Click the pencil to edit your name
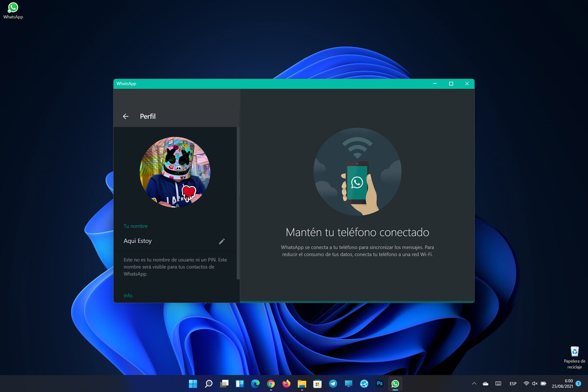This screenshot has width=588, height=392. pyautogui.click(x=222, y=241)
